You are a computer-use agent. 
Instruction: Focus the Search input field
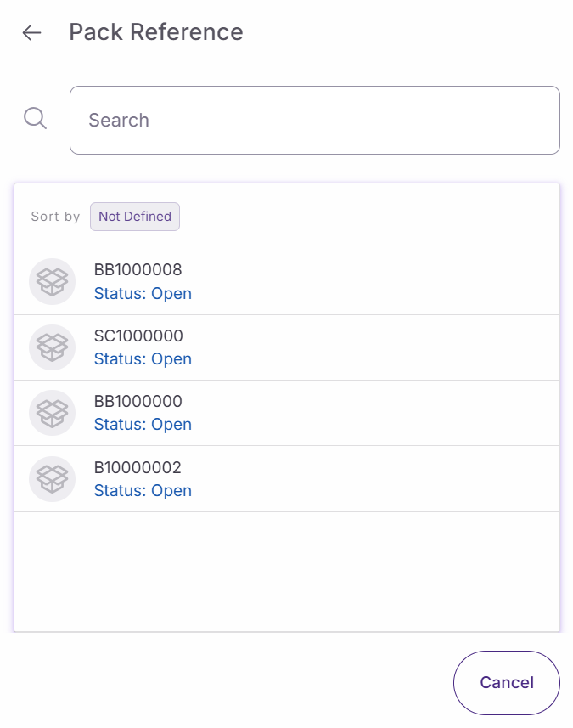[314, 120]
